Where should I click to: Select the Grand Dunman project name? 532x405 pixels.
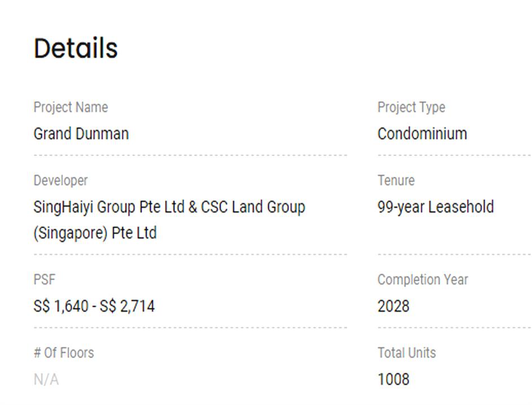coord(81,134)
